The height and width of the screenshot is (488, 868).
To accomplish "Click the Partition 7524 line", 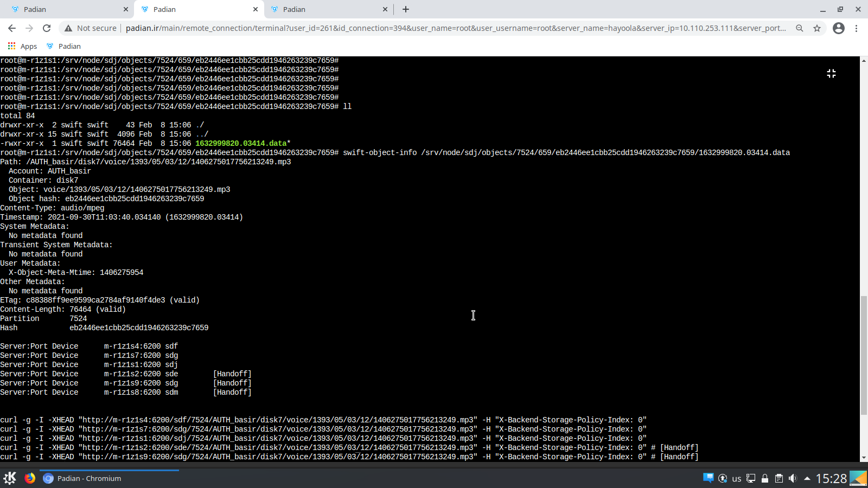I will coord(43,319).
